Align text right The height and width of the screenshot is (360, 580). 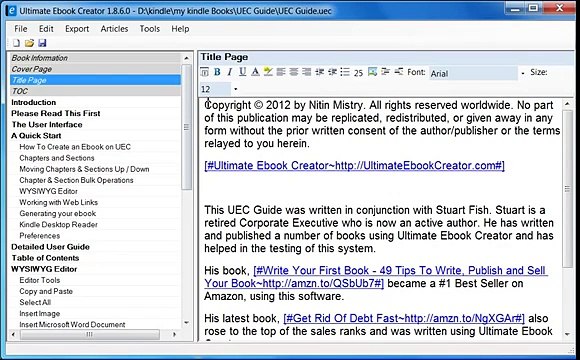pyautogui.click(x=306, y=72)
